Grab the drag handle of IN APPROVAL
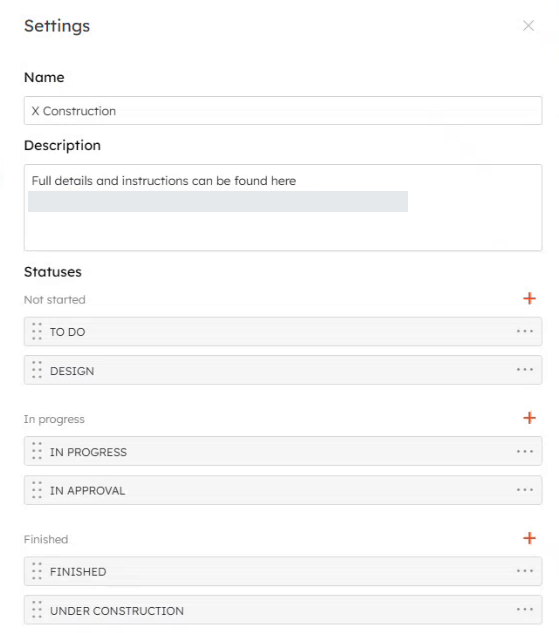The image size is (559, 633). coord(37,490)
